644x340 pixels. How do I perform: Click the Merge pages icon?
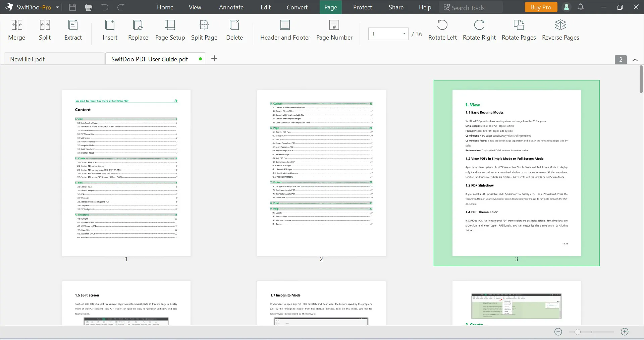click(16, 25)
